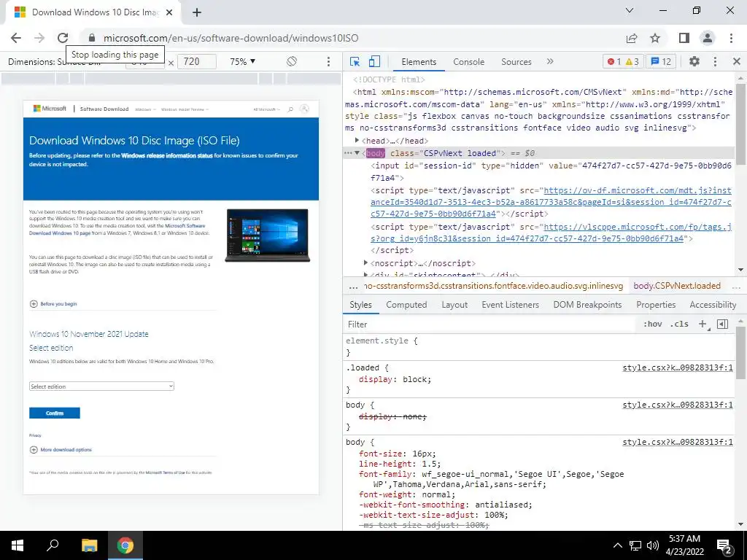Screen dimensions: 747x560
Task: Add a new style rule plus icon
Action: coord(703,324)
